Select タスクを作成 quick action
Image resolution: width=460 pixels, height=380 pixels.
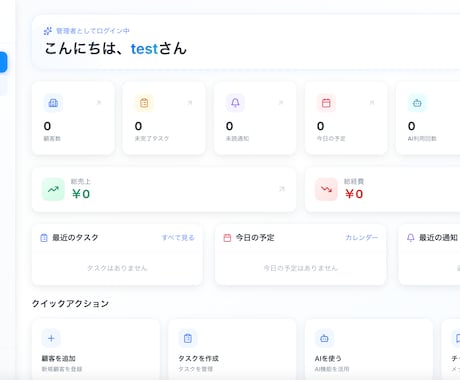pos(232,349)
